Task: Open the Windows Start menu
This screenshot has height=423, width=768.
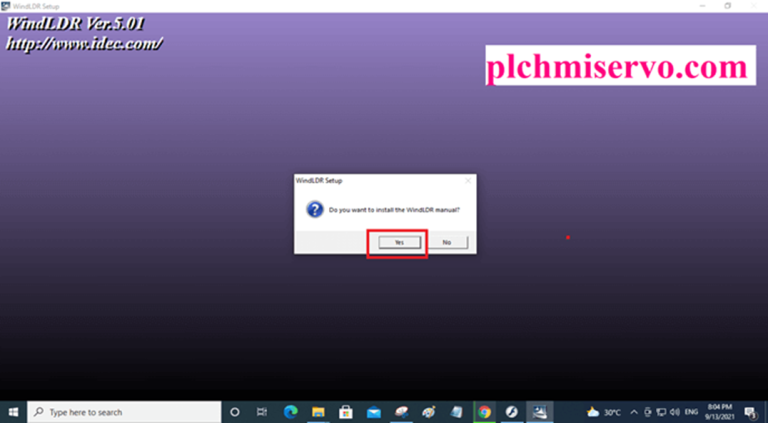Action: pyautogui.click(x=14, y=411)
